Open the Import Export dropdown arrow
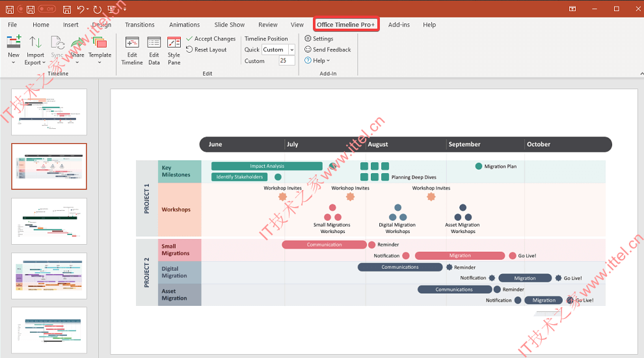This screenshot has width=644, height=358. tap(44, 62)
